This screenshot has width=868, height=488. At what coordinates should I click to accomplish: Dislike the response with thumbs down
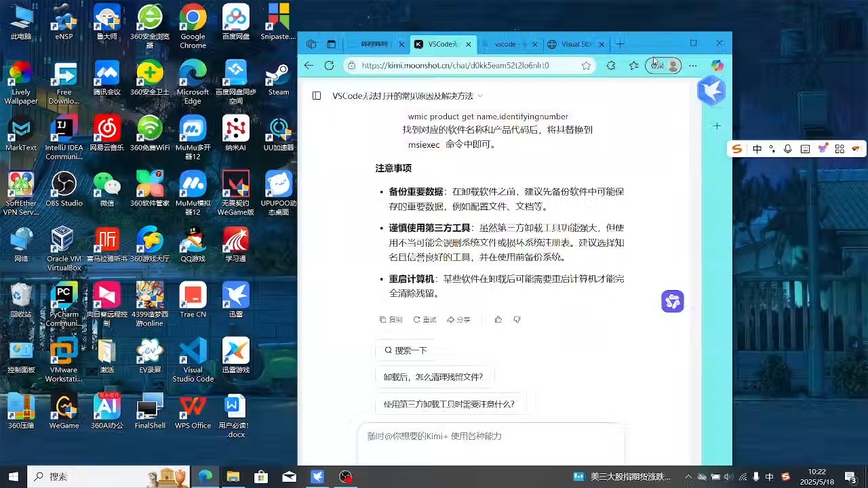click(517, 319)
